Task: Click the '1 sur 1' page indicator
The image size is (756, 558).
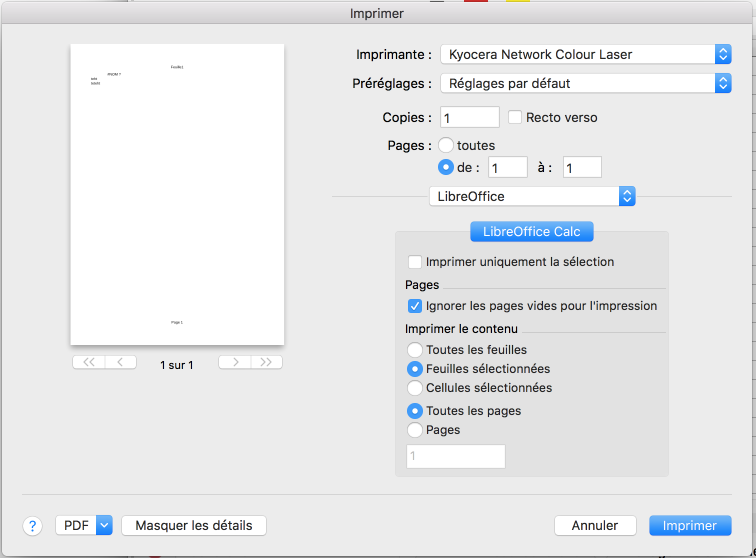Action: click(x=177, y=365)
